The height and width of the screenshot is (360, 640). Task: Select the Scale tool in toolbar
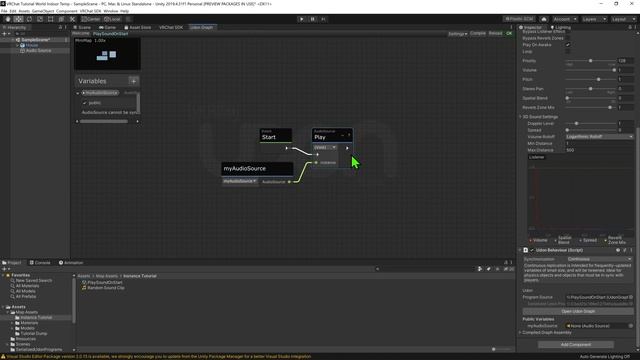(x=40, y=19)
